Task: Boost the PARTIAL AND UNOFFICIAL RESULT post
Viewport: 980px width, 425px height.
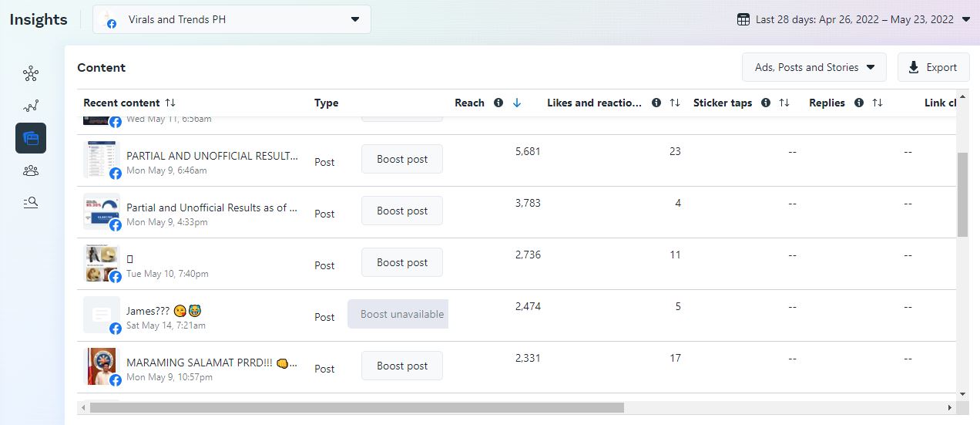Action: coord(402,159)
